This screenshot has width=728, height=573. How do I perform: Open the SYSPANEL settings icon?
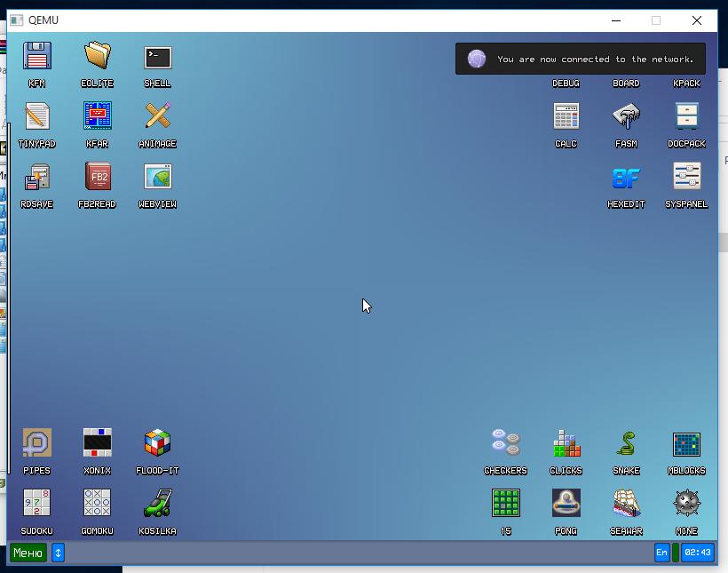click(x=686, y=177)
